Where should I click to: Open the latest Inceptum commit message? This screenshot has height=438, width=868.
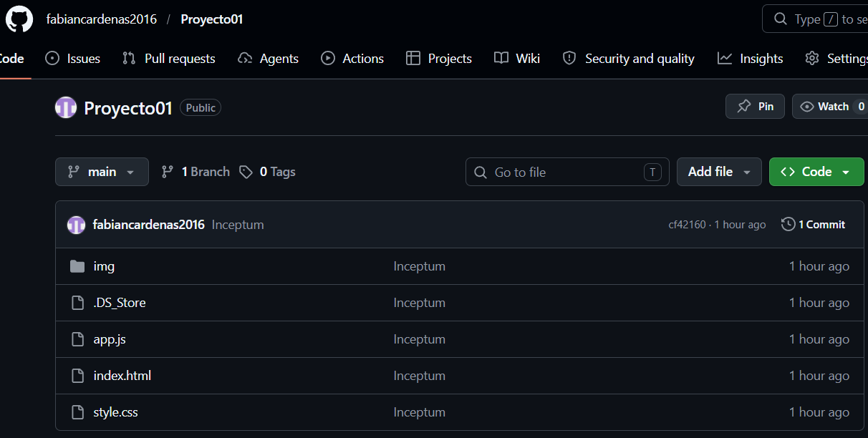click(x=238, y=225)
